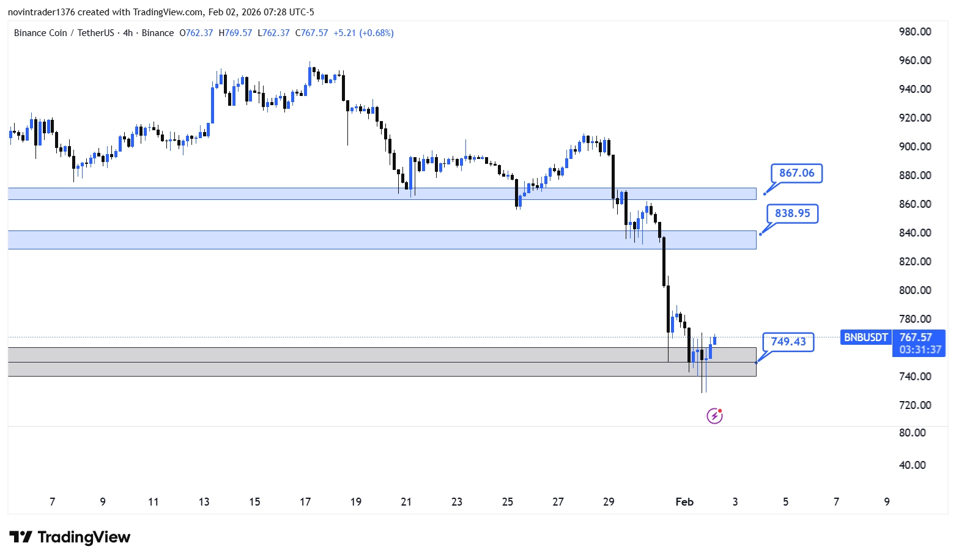
Task: Click the TradingView logo at bottom
Action: click(70, 537)
